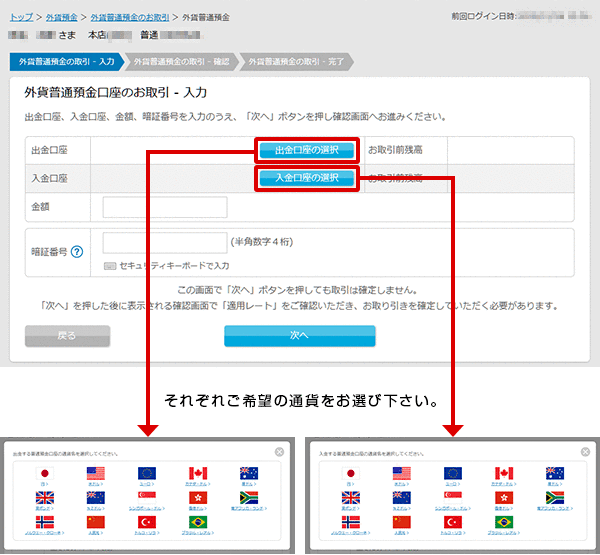This screenshot has width=600, height=555.
Task: Choose Euro flag in withdrawal currency panel
Action: 146,473
